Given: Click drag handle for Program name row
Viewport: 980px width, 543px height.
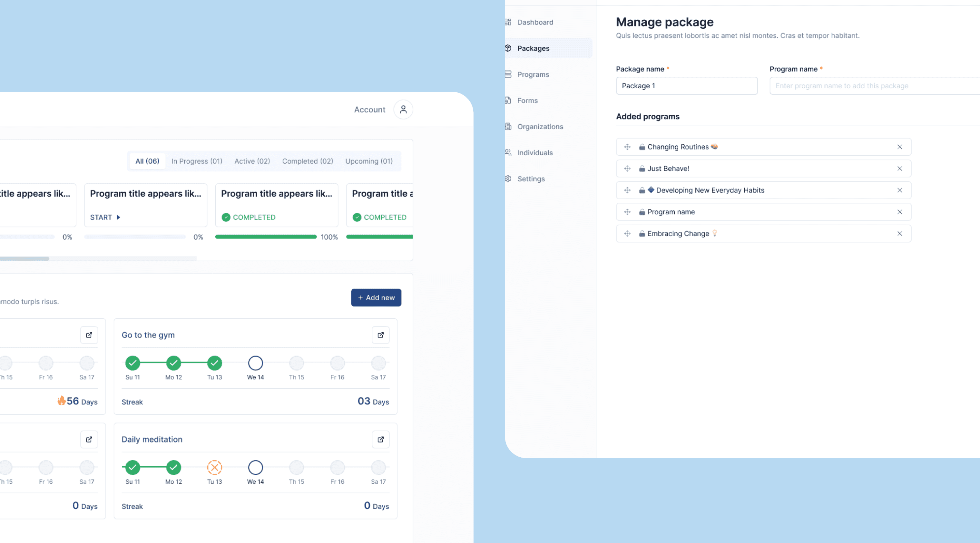Looking at the screenshot, I should tap(627, 212).
